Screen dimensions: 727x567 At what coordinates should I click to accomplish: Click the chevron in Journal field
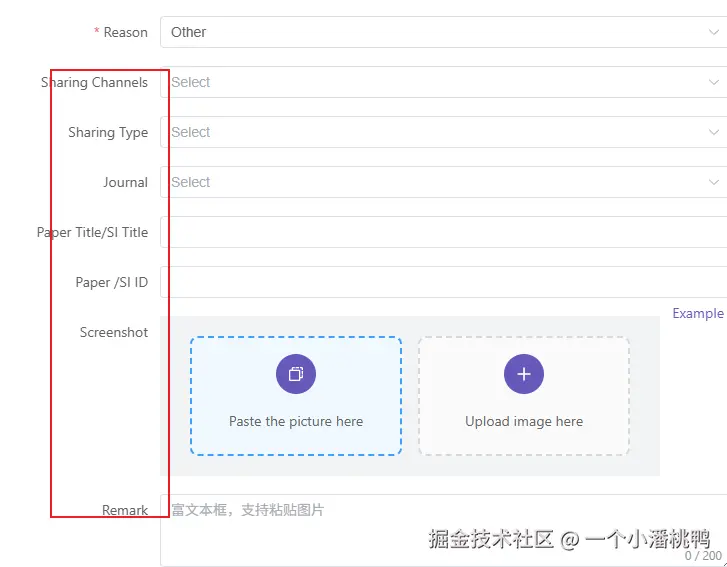coord(714,183)
